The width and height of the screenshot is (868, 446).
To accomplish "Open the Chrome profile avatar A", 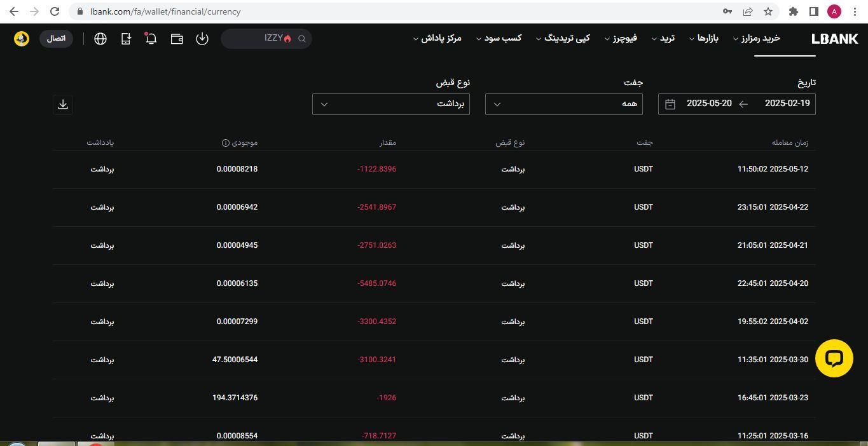I will point(834,11).
